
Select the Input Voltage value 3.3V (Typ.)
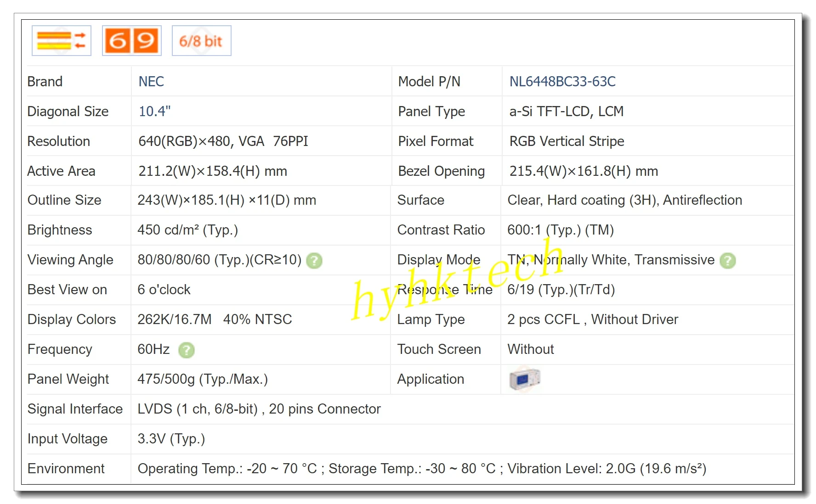pyautogui.click(x=171, y=439)
